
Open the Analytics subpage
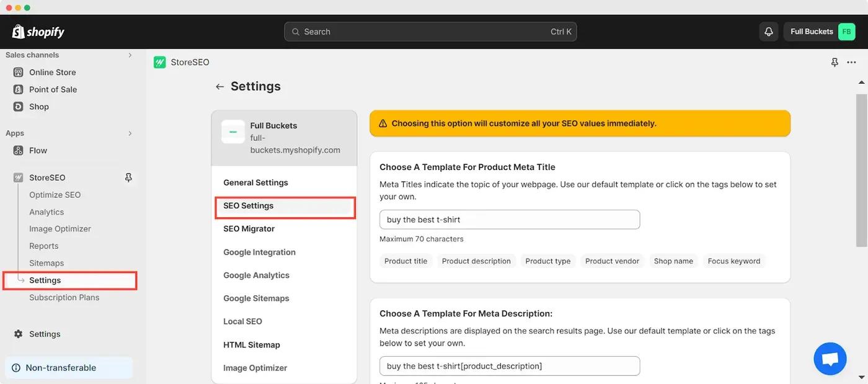(x=46, y=212)
